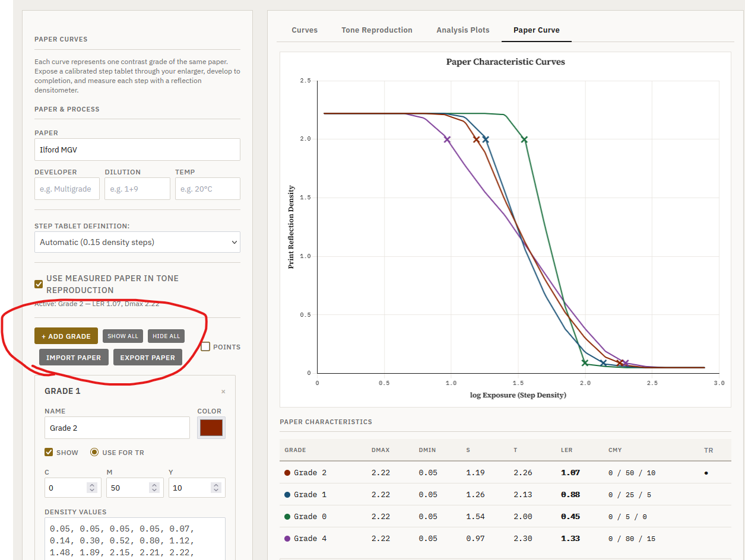
Task: Increment the C filter value spinner
Action: point(91,485)
